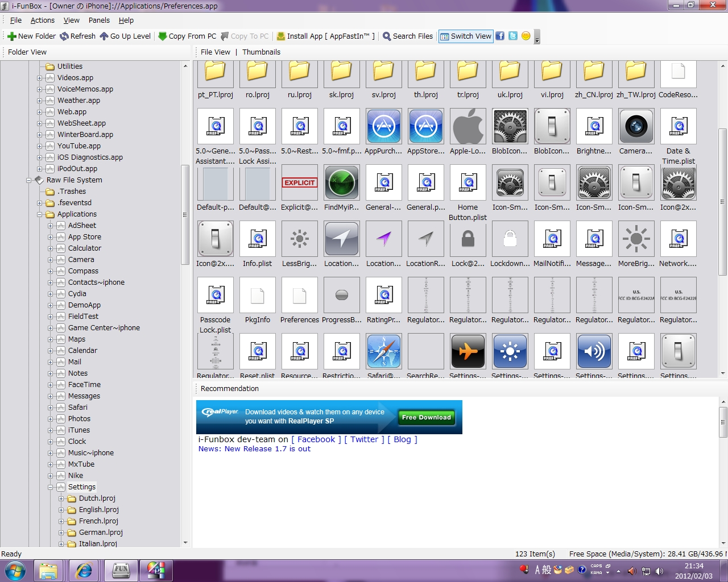Image resolution: width=728 pixels, height=582 pixels.
Task: Open the Actions menu
Action: click(43, 20)
